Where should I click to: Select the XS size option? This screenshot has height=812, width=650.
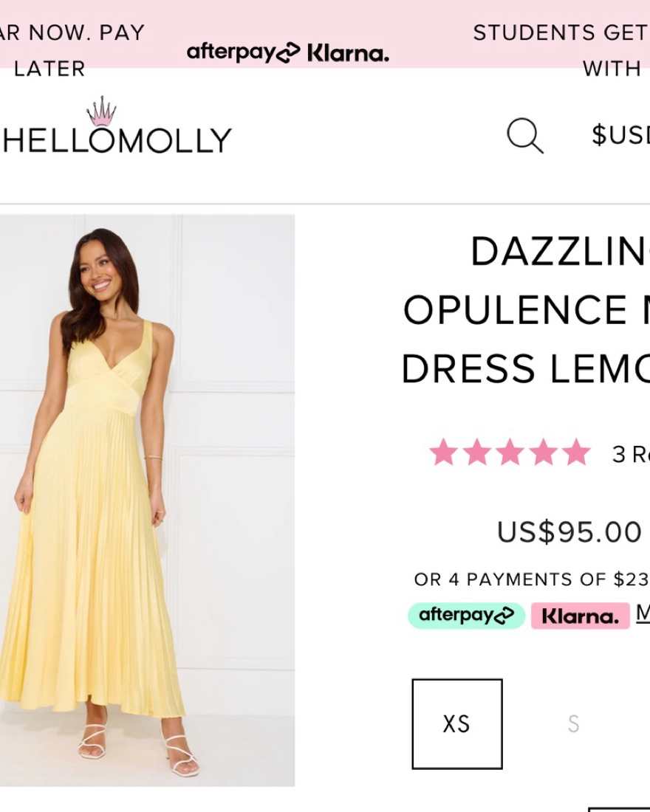[456, 723]
